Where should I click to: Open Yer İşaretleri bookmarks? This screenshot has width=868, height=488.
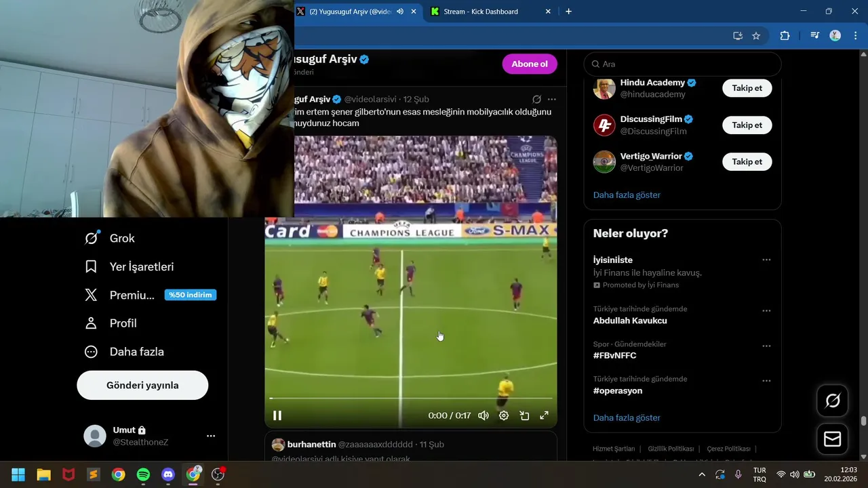(129, 266)
